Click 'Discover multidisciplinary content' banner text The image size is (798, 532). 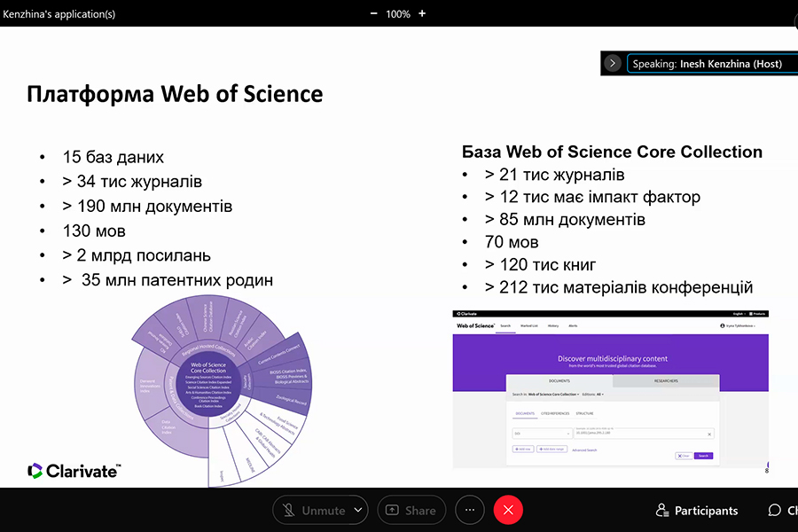tap(612, 358)
